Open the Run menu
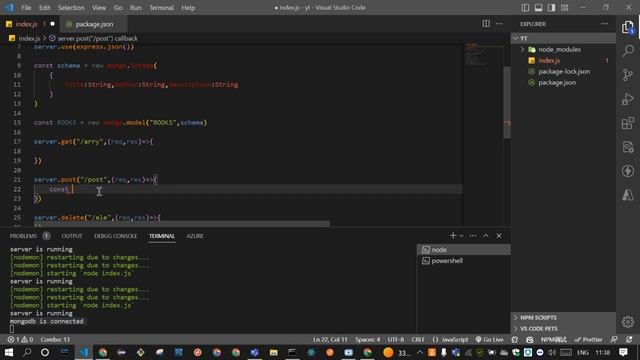Image resolution: width=640 pixels, height=360 pixels. point(136,8)
